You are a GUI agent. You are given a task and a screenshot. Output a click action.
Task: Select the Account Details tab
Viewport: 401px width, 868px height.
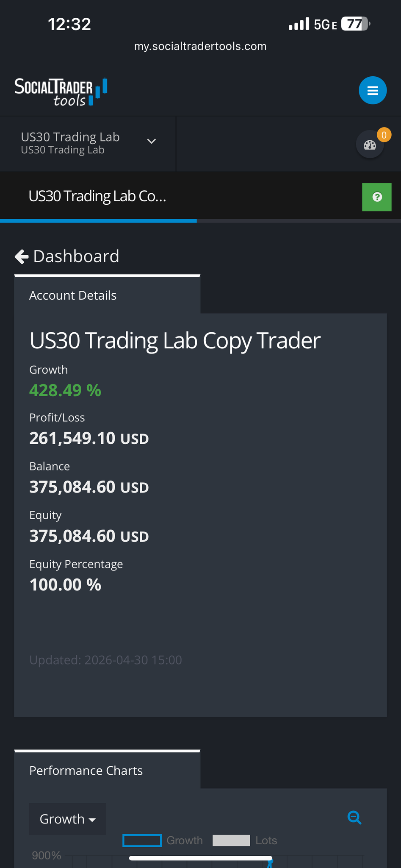[73, 295]
